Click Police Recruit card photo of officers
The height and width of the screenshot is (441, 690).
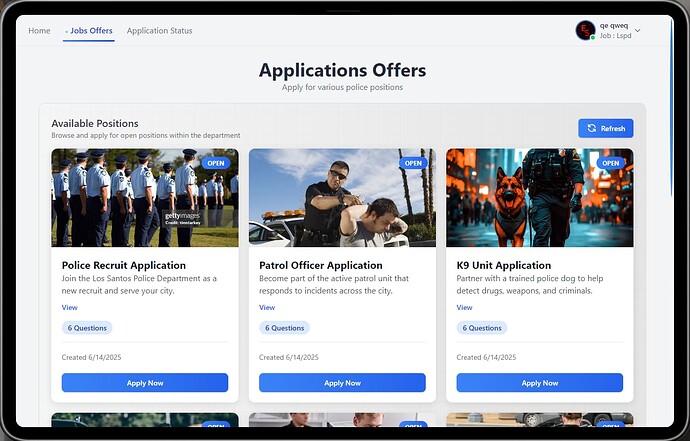(145, 198)
